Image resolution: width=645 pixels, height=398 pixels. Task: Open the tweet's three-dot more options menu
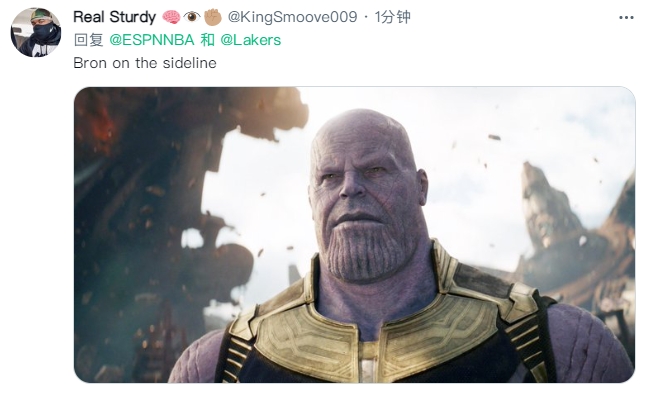click(x=626, y=18)
